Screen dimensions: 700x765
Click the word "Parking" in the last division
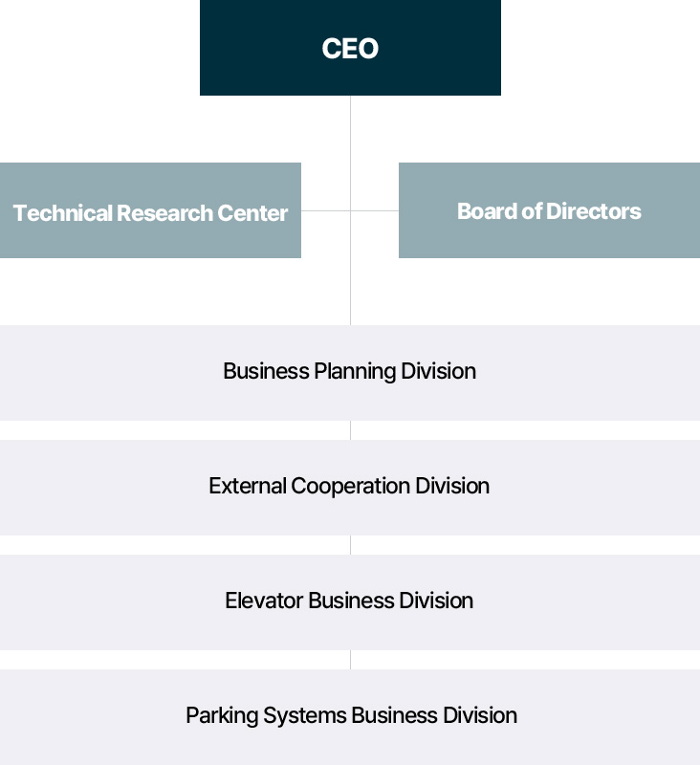tap(217, 716)
